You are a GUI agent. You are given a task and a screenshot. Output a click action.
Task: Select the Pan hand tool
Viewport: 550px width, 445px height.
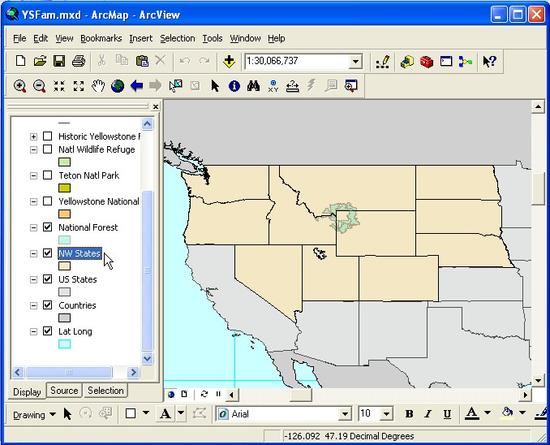pyautogui.click(x=98, y=86)
